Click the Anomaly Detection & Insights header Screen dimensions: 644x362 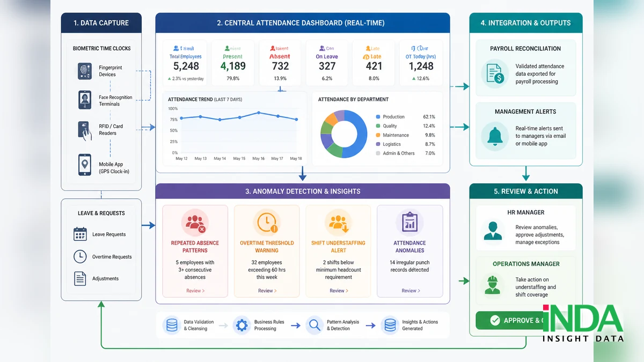pos(302,191)
